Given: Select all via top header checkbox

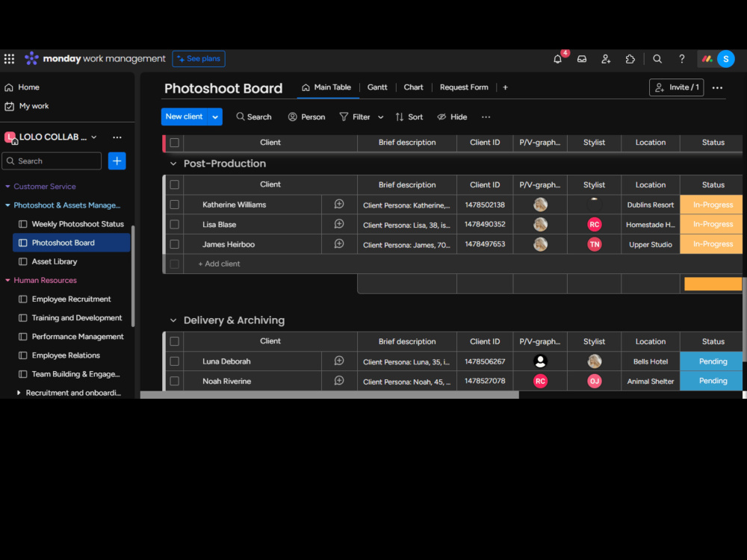Looking at the screenshot, I should pos(174,143).
